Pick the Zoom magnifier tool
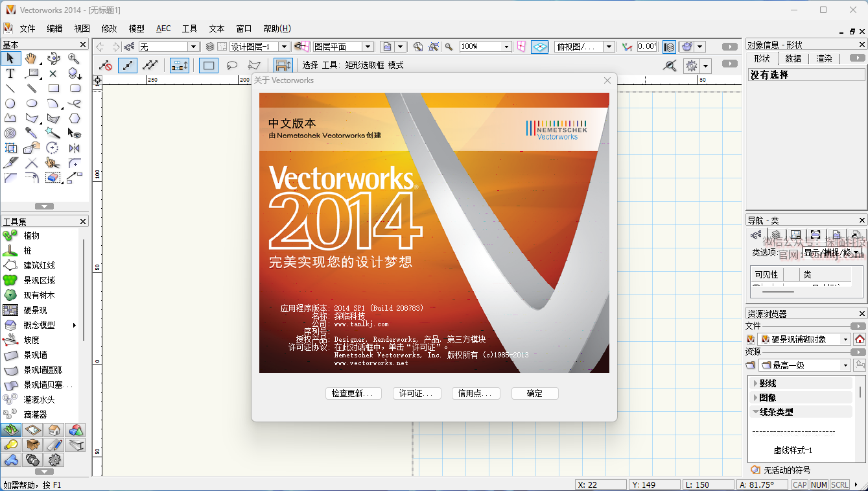 pos(74,58)
